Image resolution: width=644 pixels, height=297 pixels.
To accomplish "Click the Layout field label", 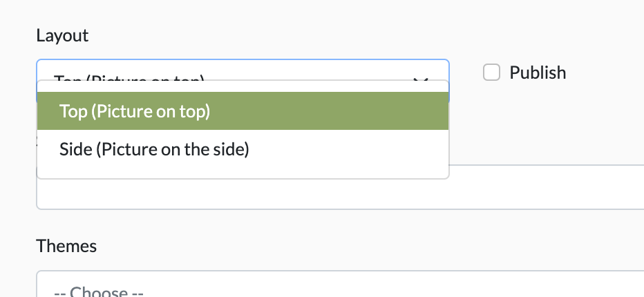I will (62, 36).
